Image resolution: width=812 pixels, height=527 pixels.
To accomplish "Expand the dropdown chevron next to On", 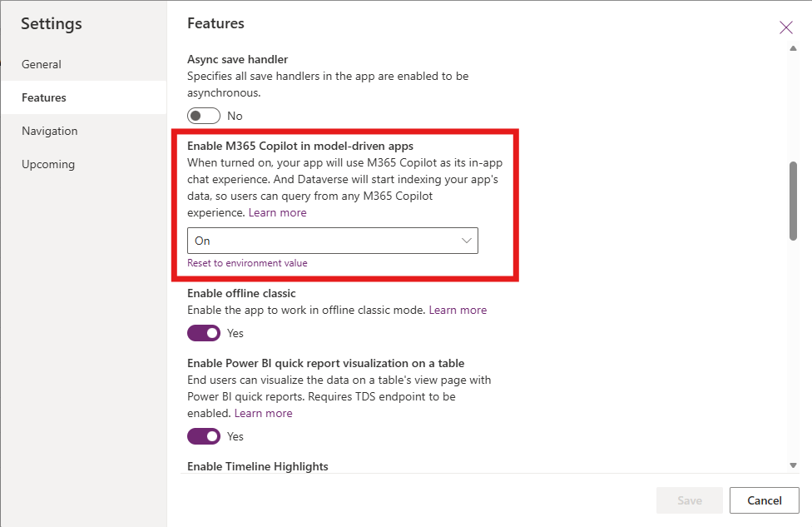I will (466, 241).
